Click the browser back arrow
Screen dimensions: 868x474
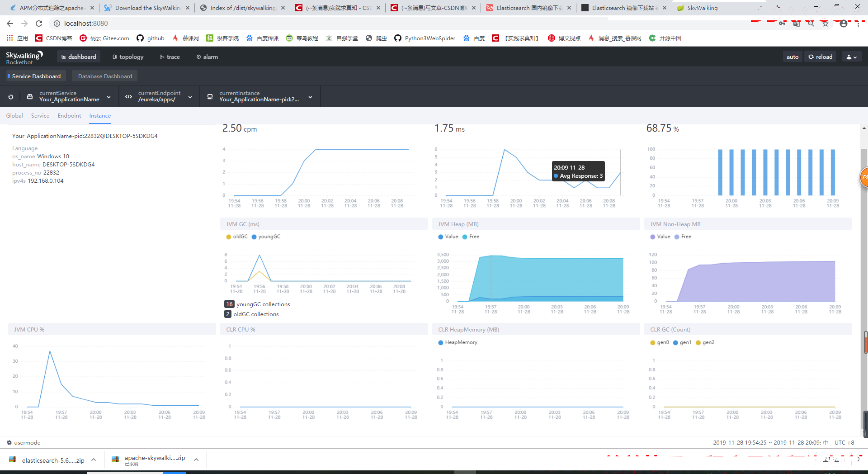10,24
